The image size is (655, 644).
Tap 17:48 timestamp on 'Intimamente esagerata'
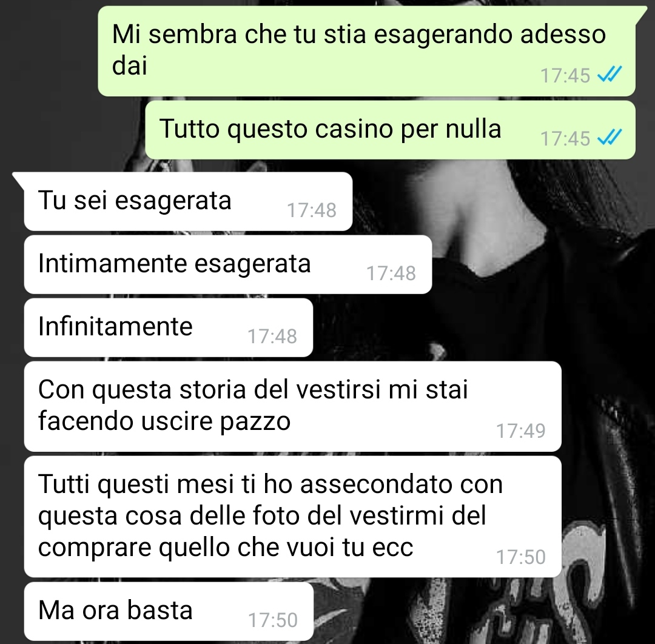[x=391, y=273]
